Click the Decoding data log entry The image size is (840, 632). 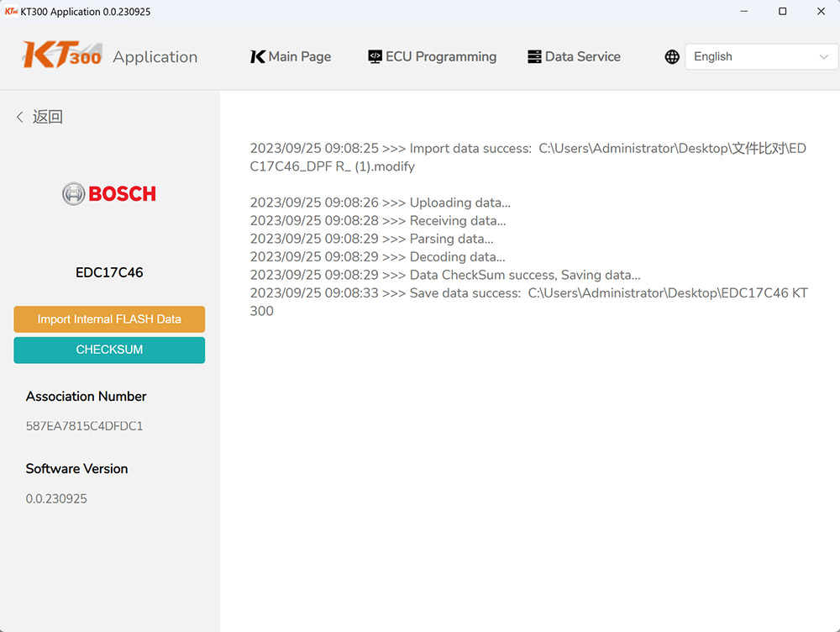[378, 257]
